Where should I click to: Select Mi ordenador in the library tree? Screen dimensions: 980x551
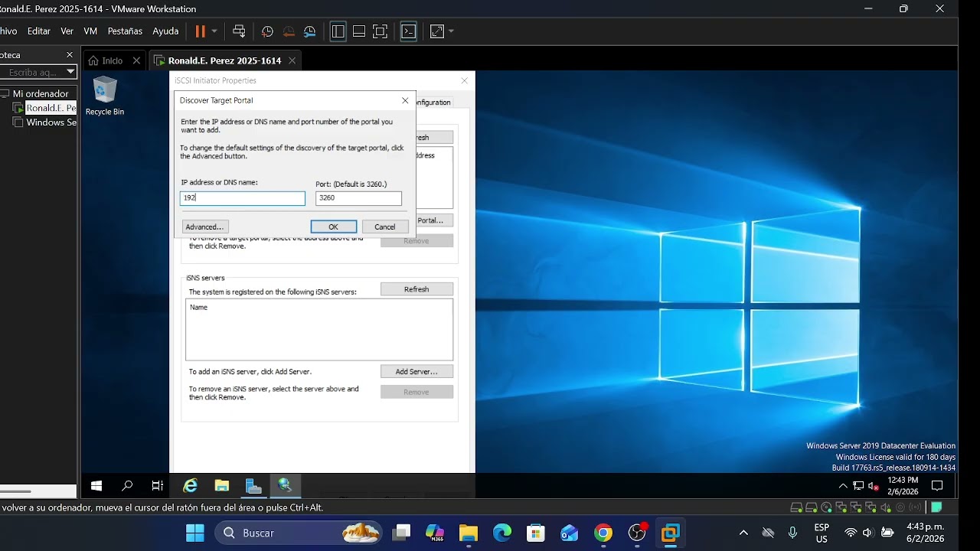pyautogui.click(x=40, y=93)
